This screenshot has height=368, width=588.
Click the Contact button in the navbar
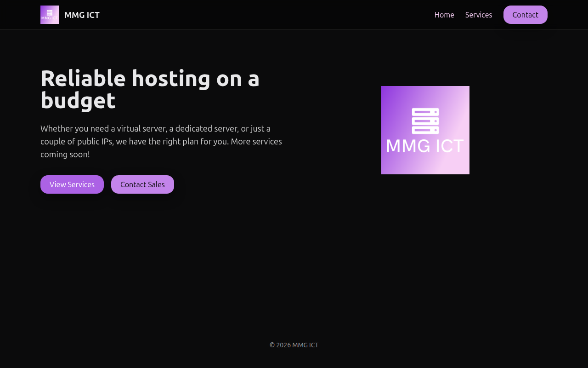526,15
